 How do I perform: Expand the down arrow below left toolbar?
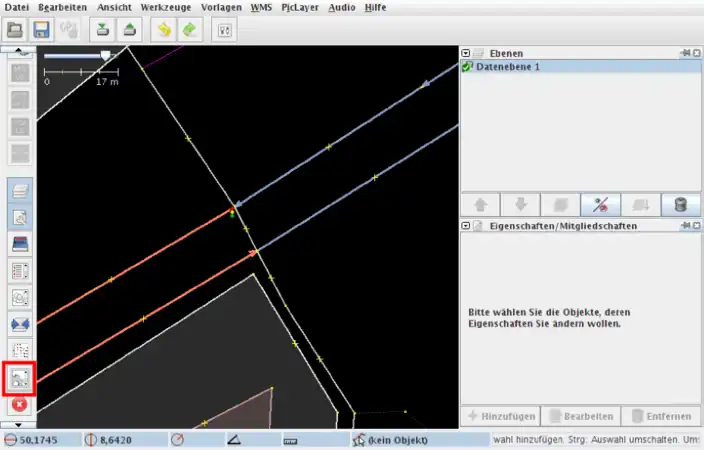coord(20,425)
